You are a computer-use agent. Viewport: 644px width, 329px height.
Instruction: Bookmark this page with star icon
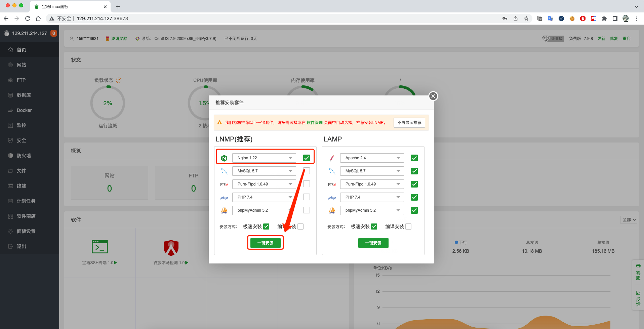coord(526,18)
